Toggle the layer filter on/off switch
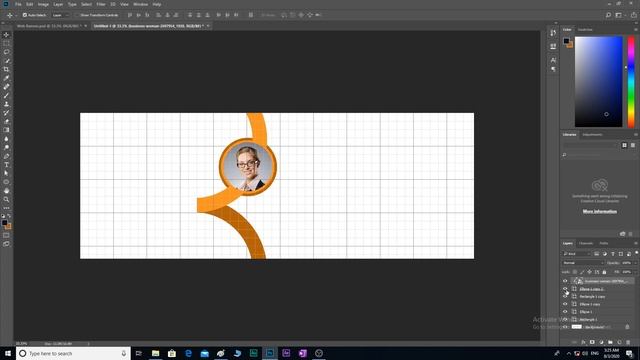The image size is (640, 360). point(636,253)
